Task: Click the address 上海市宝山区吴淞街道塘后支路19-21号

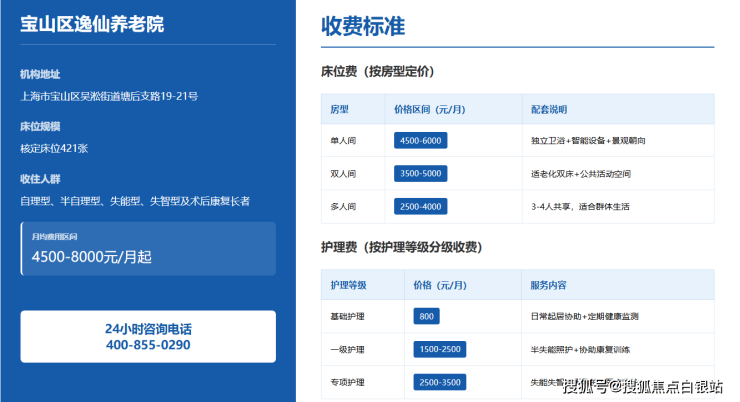Action: pyautogui.click(x=109, y=96)
